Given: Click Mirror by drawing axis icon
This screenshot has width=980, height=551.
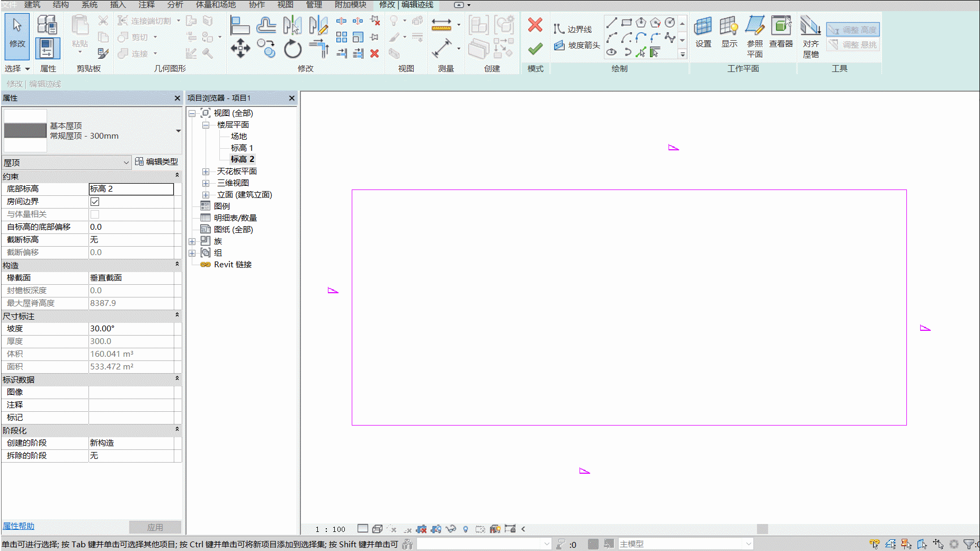Looking at the screenshot, I should [x=318, y=25].
